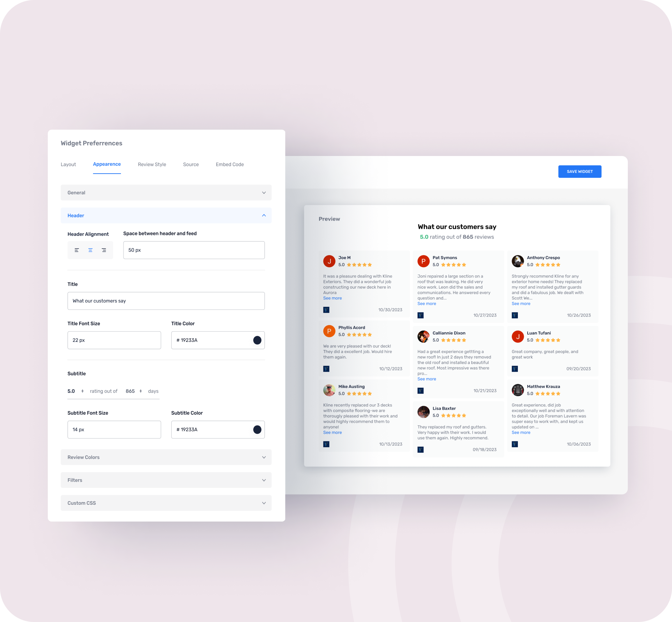The width and height of the screenshot is (672, 622).
Task: Expand the Review Colors section
Action: 166,457
